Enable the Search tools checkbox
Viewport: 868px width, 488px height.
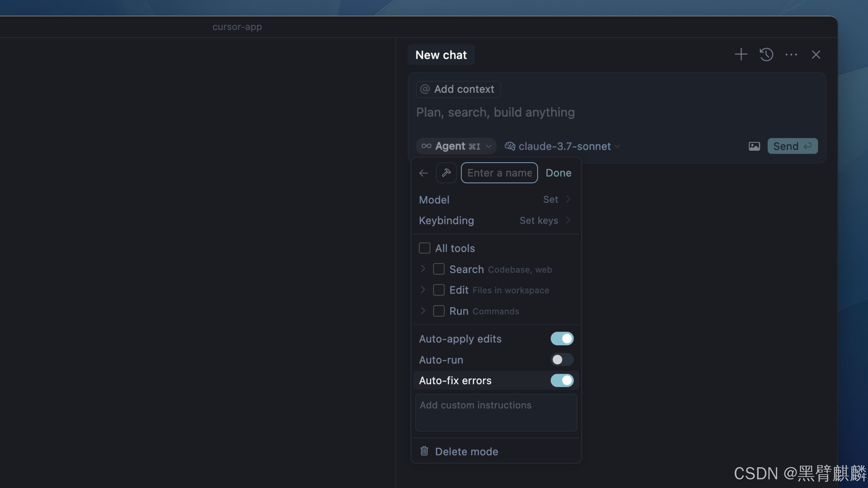tap(438, 269)
